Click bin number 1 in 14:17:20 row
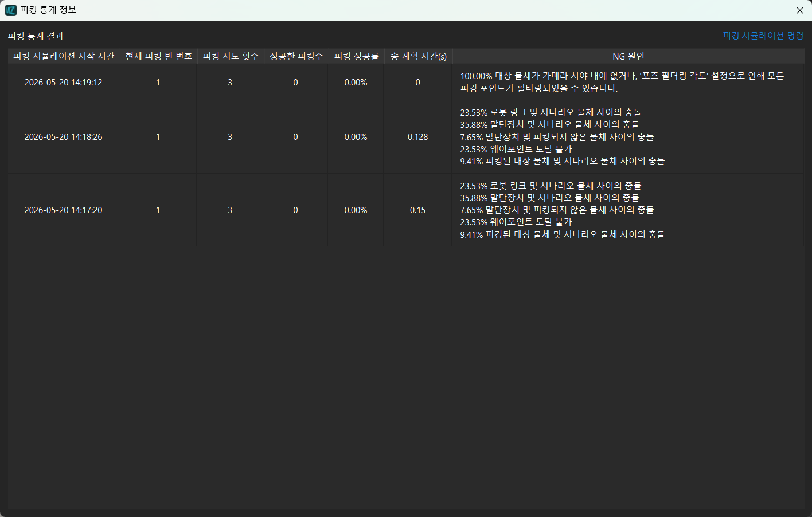812x517 pixels. click(158, 210)
